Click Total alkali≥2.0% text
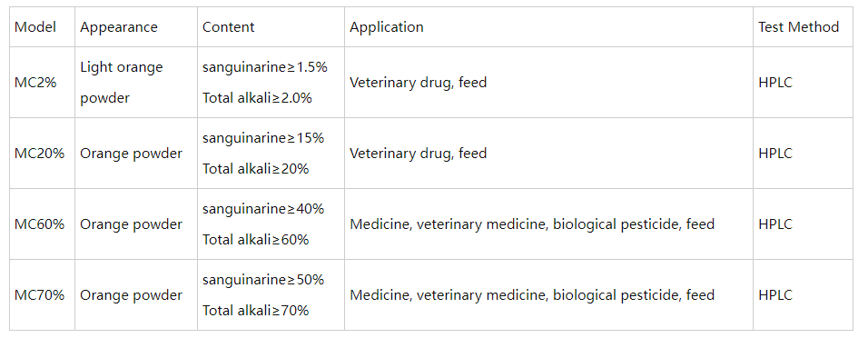 [257, 98]
